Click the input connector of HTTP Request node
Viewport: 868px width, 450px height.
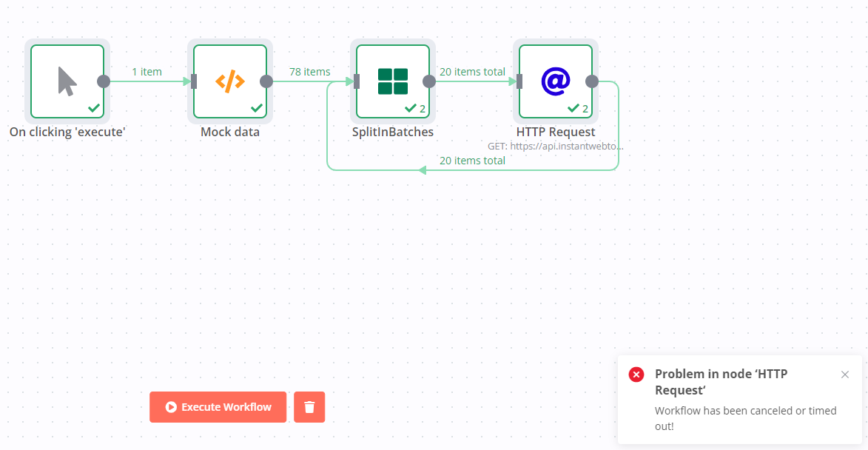click(x=519, y=81)
